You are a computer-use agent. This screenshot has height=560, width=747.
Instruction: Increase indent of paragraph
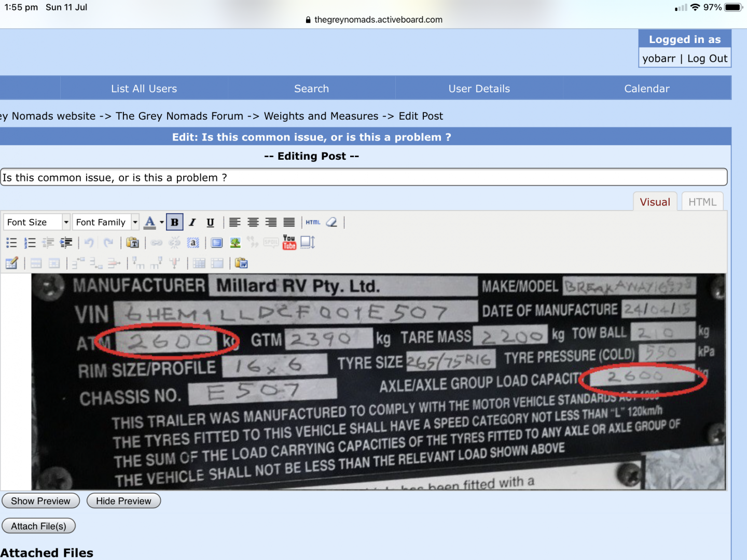pos(66,243)
